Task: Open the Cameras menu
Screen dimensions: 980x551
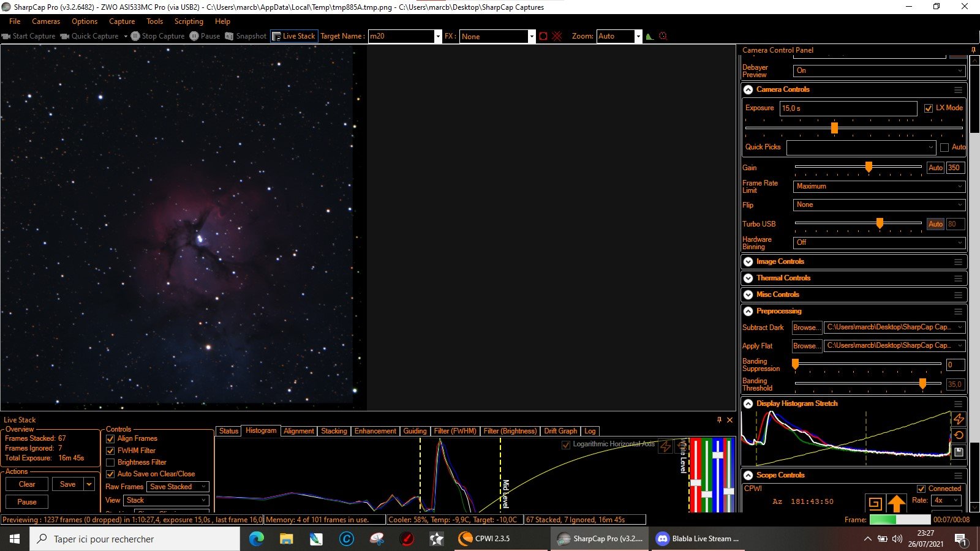Action: pyautogui.click(x=46, y=21)
